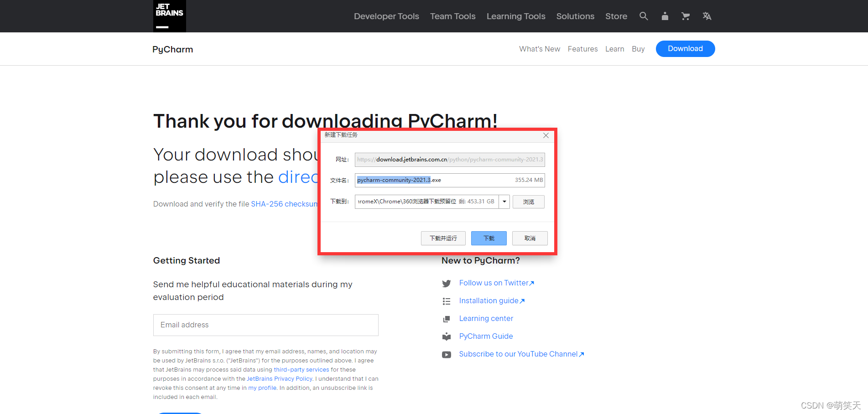The image size is (868, 414).
Task: Click the 取消 cancel button
Action: (530, 238)
